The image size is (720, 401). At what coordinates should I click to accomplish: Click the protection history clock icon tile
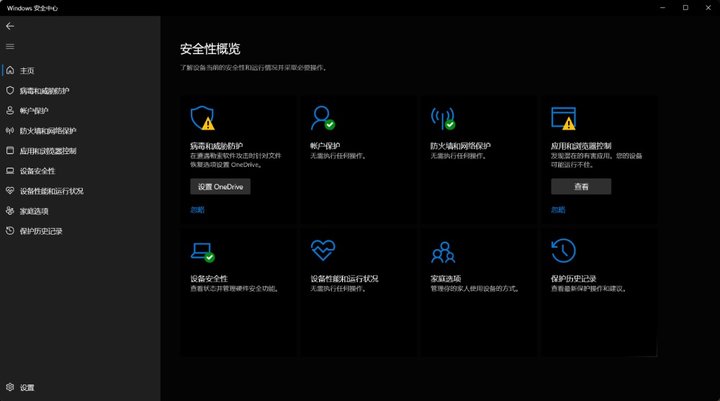click(x=563, y=250)
